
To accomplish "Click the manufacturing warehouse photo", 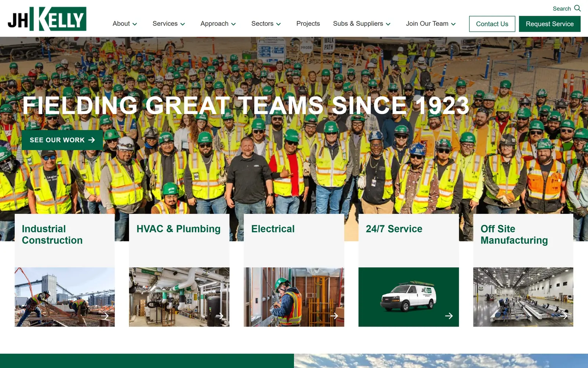I will click(x=523, y=297).
